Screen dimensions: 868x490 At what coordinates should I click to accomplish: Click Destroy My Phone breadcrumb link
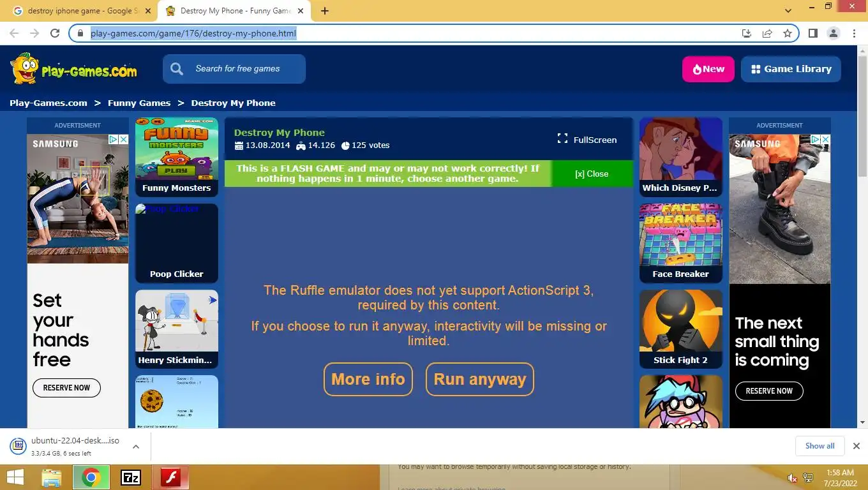point(234,103)
